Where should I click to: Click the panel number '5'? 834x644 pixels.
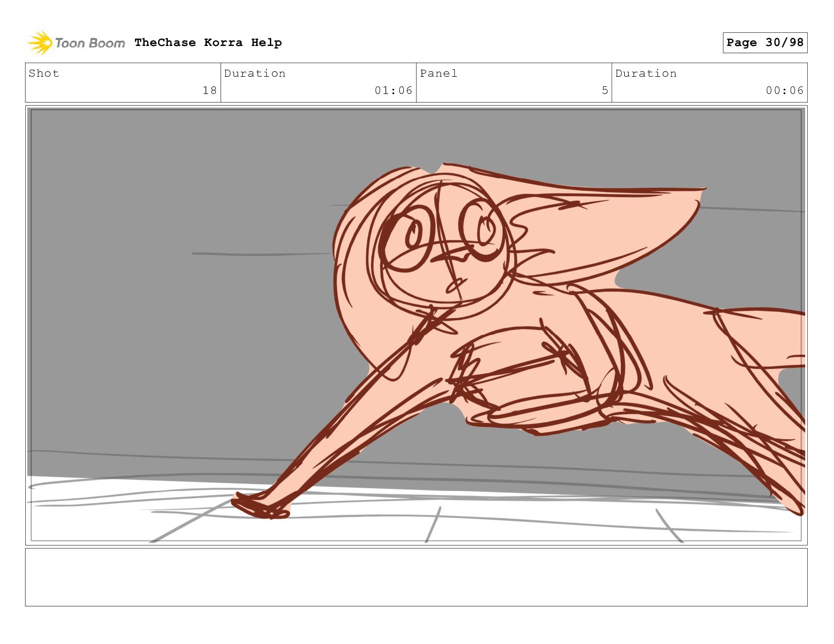[605, 90]
